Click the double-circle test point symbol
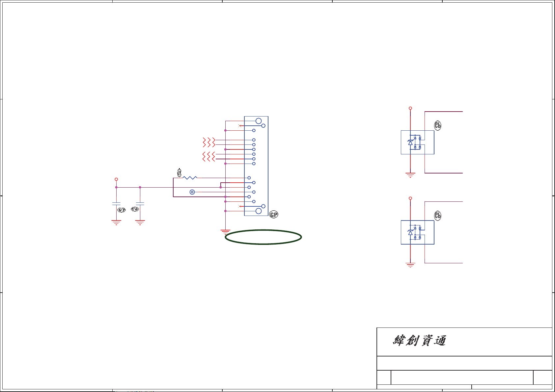 click(192, 192)
